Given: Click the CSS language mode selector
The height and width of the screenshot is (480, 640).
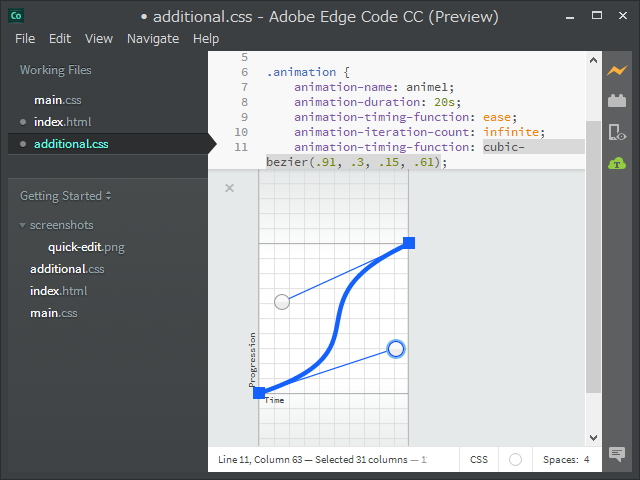Looking at the screenshot, I should coord(479,460).
